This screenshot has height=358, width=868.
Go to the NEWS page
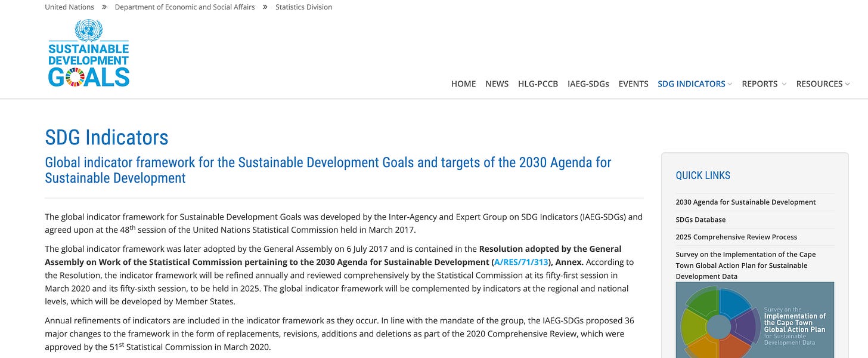[x=497, y=84]
